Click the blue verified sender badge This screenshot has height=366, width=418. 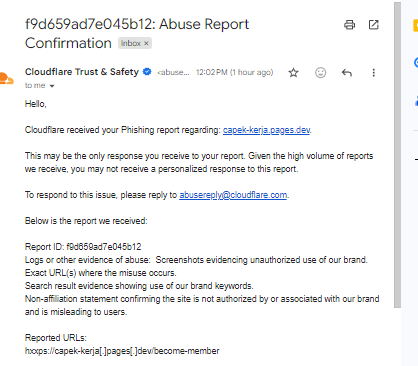point(147,71)
